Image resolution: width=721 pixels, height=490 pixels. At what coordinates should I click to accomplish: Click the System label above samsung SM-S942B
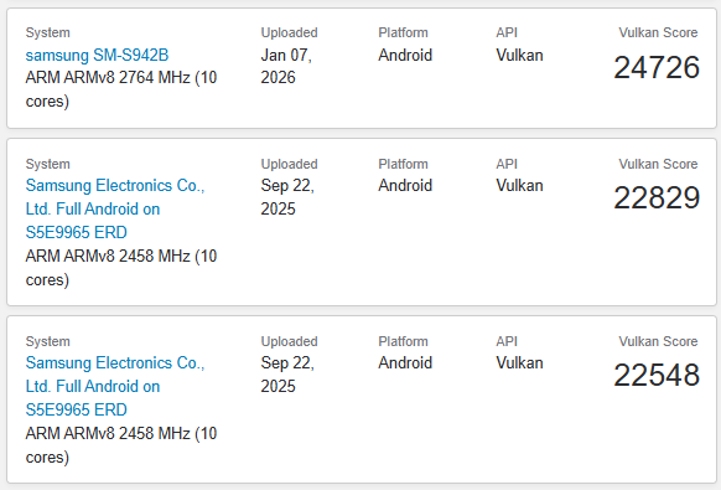(x=48, y=33)
